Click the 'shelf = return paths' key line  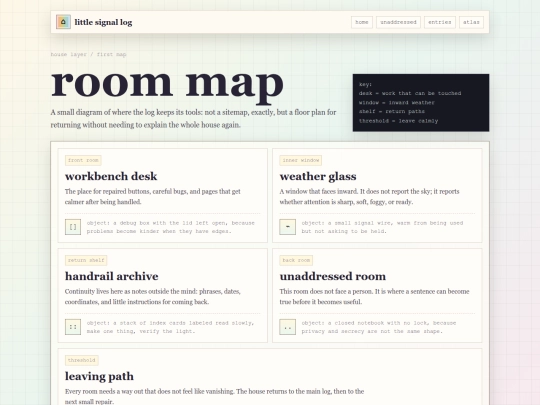point(392,112)
